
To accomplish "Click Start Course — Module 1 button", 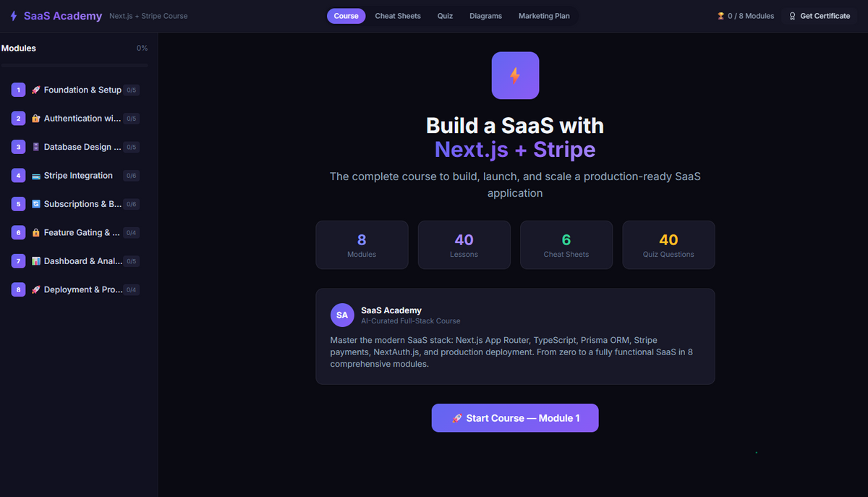I will [515, 418].
